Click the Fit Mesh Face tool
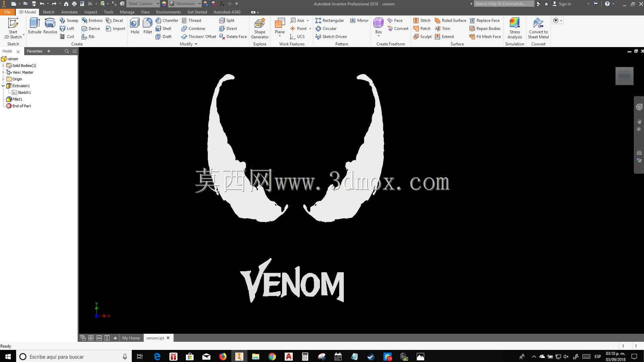This screenshot has width=644, height=362. point(485,37)
